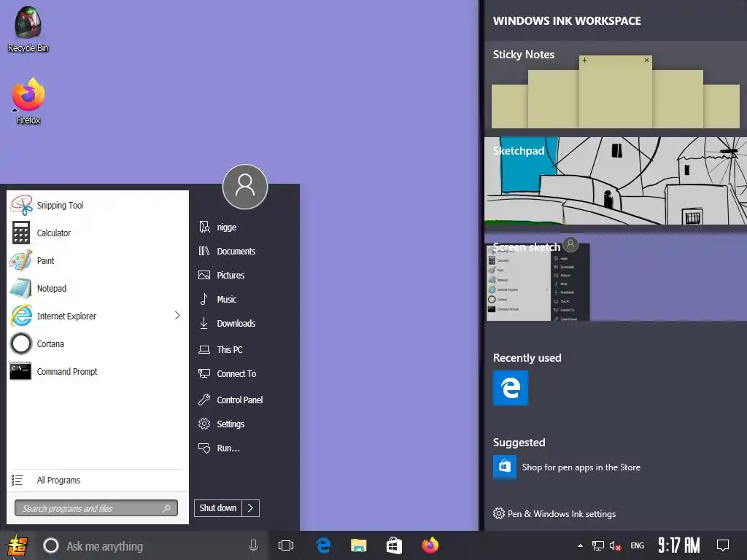
Task: Expand the Internet Explorer jump list arrow
Action: (x=177, y=315)
